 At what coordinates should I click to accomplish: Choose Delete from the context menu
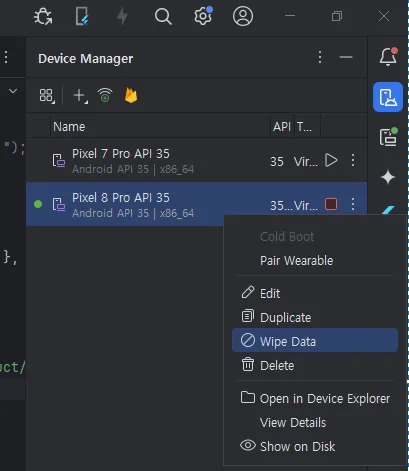tap(315, 366)
